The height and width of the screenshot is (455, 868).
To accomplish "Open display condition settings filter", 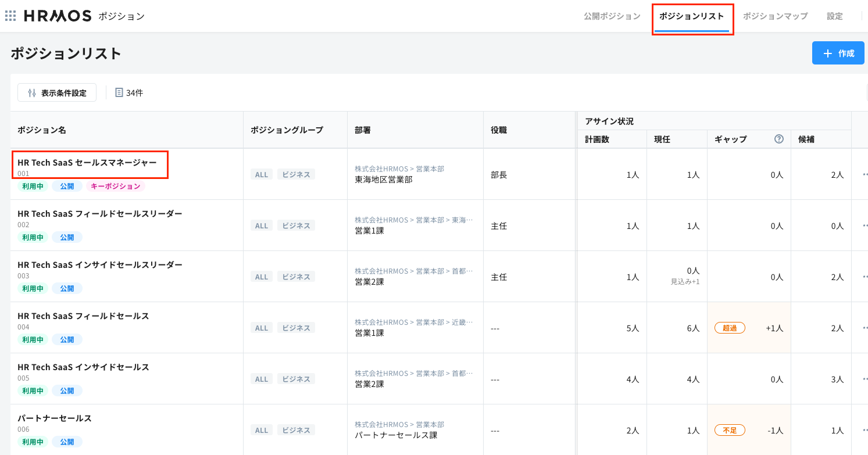I will coord(57,92).
